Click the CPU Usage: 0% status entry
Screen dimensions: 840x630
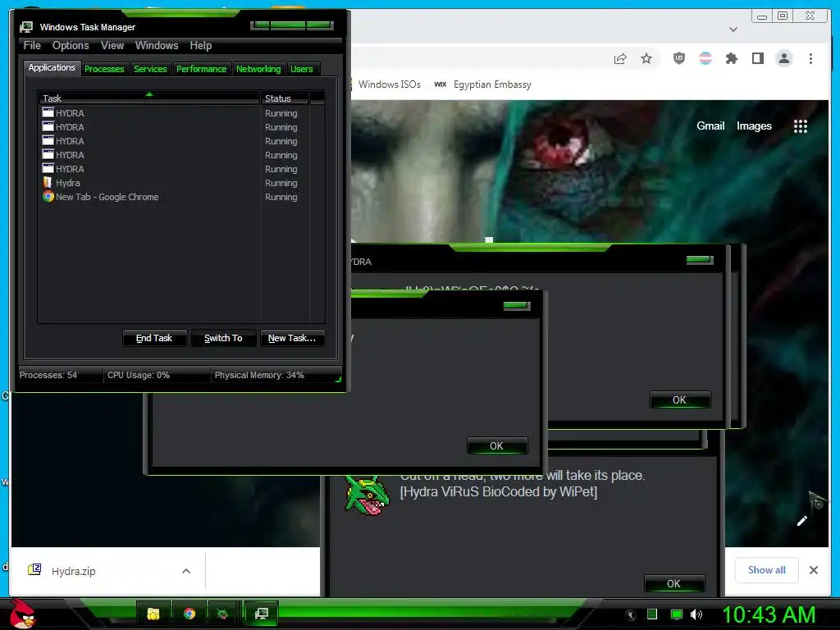pos(138,375)
